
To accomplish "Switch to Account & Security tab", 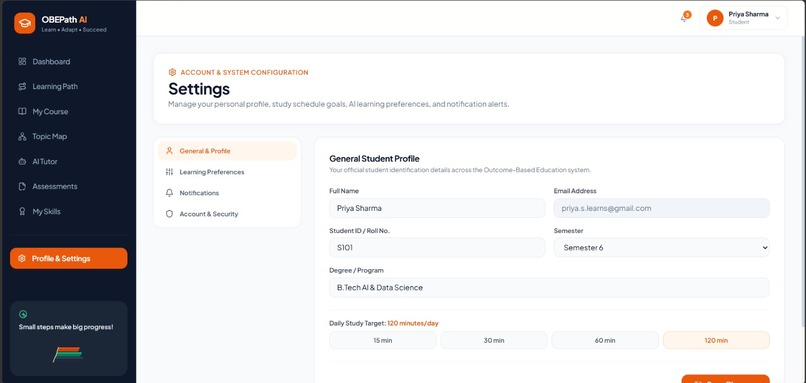I will point(227,214).
